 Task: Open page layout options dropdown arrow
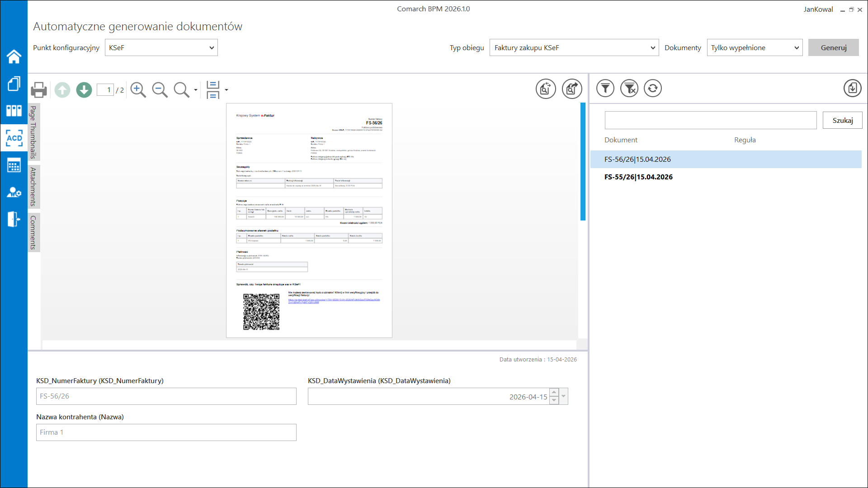(x=226, y=90)
